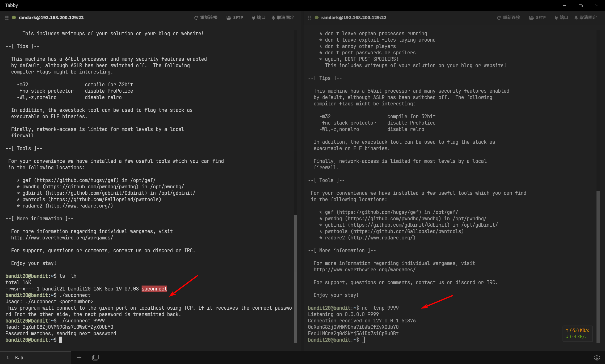Click the '--[ Tips ]--' heading in the right pane

325,78
